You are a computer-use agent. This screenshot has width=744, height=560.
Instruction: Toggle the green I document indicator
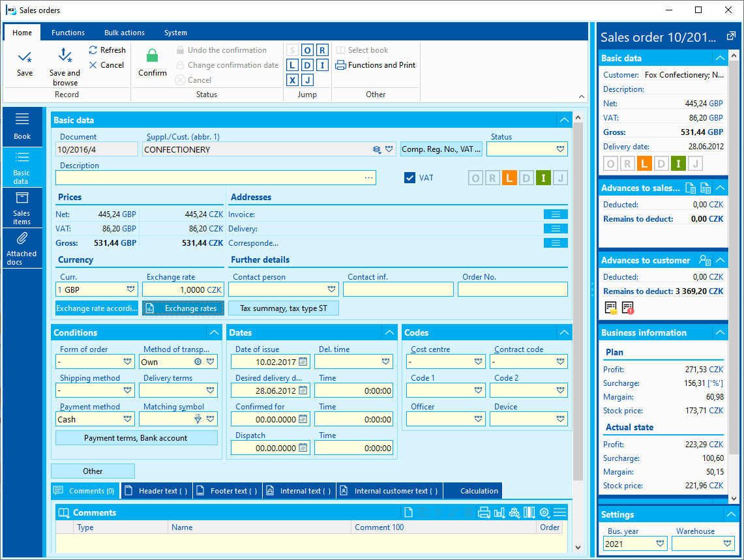pos(543,178)
